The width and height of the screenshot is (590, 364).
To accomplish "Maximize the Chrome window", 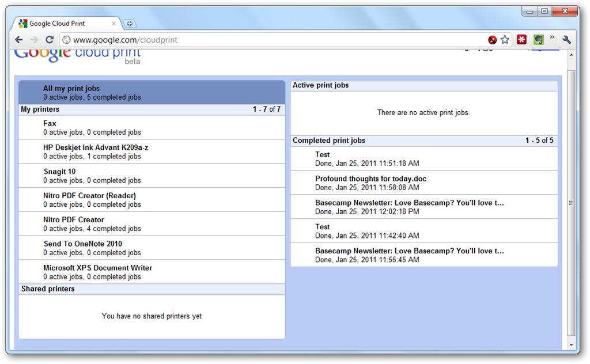I will pyautogui.click(x=544, y=12).
